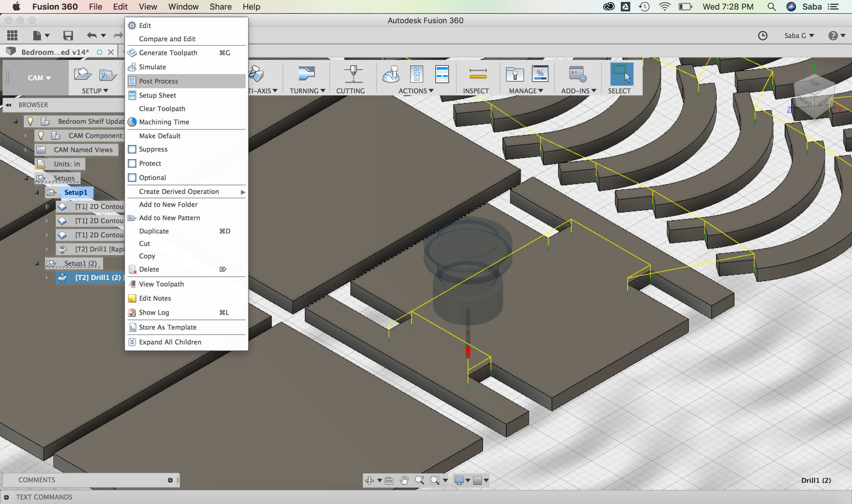
Task: Open the data panel grid icon
Action: 12,35
